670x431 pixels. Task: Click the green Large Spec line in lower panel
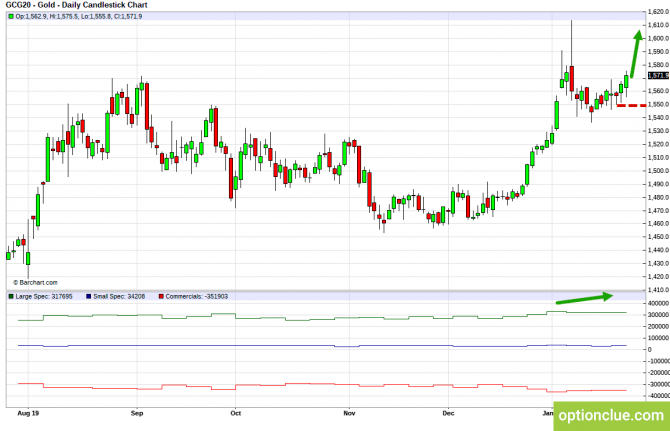pos(322,318)
